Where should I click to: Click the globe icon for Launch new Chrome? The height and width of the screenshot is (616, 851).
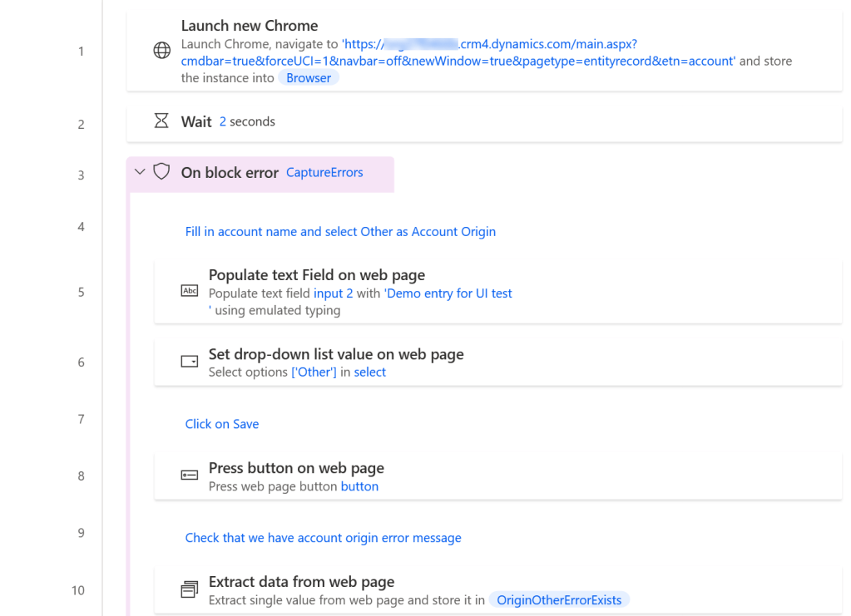tap(162, 52)
